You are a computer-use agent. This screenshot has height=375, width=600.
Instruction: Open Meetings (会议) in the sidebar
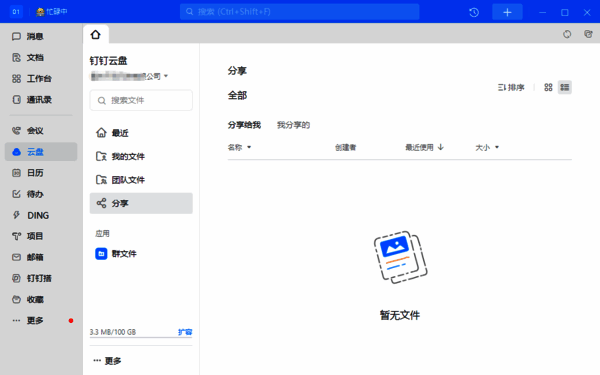pos(28,131)
